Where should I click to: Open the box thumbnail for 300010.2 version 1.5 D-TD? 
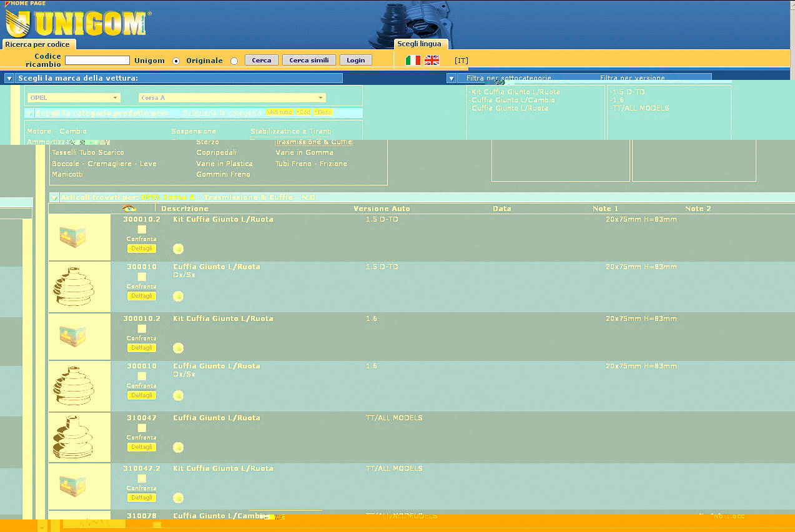(x=72, y=237)
